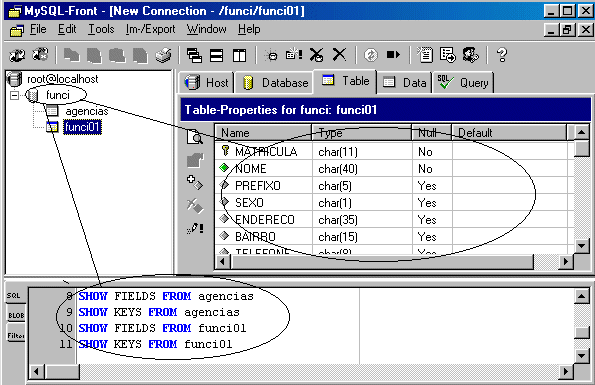Viewport: 595px width, 385px height.
Task: Click scroll right arrow of field list
Action: [566, 261]
